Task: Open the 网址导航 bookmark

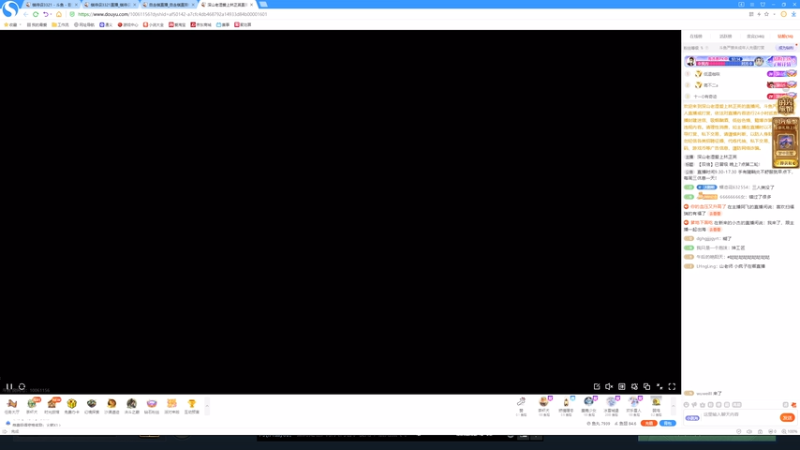Action: [x=84, y=24]
